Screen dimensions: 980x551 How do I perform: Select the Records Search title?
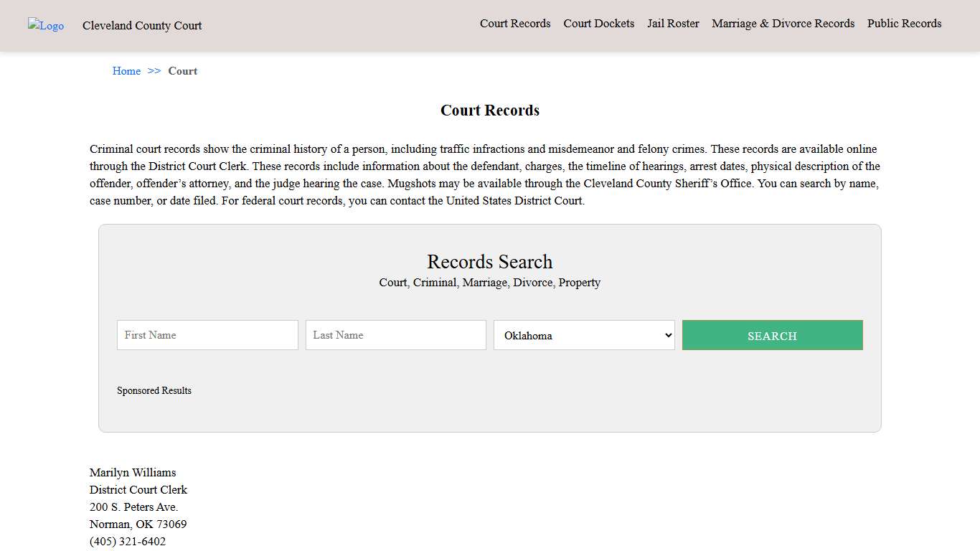pos(489,262)
